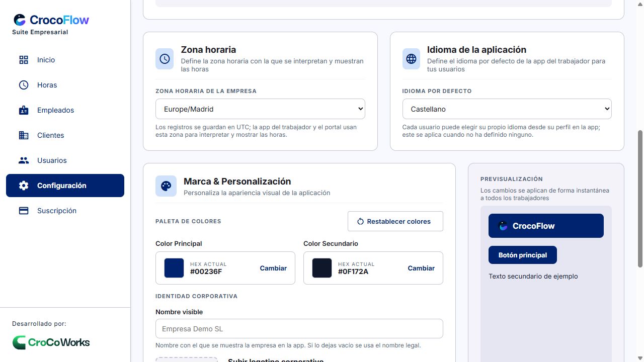Open the Clientes section
644x362 pixels.
pos(65,135)
